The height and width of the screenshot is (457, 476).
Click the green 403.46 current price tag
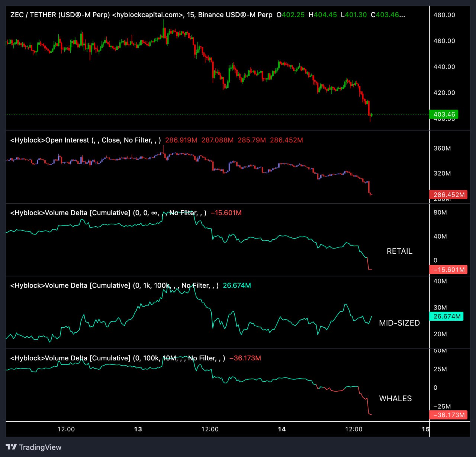click(444, 114)
